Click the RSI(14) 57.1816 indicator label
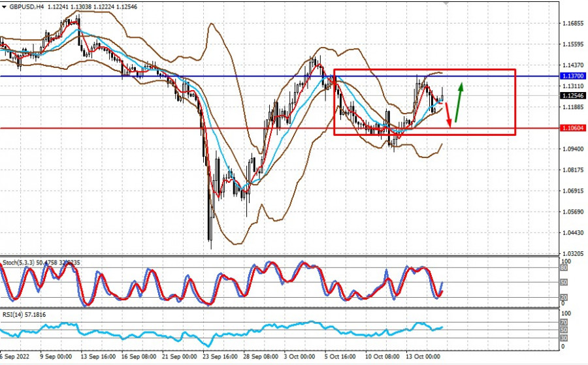The width and height of the screenshot is (588, 365). point(24,315)
